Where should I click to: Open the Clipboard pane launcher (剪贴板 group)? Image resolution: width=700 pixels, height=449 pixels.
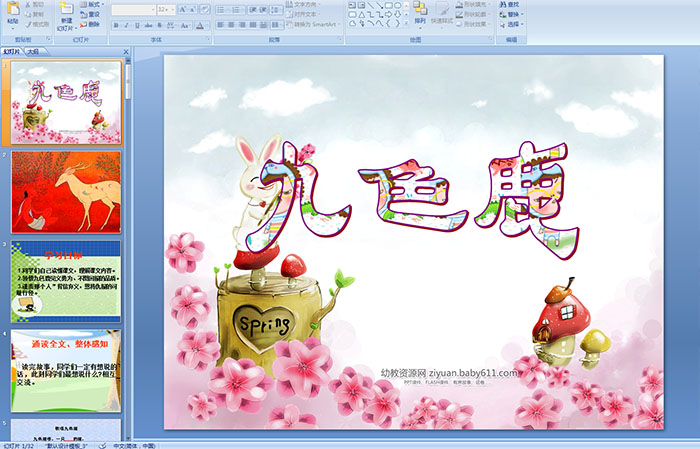click(x=48, y=40)
